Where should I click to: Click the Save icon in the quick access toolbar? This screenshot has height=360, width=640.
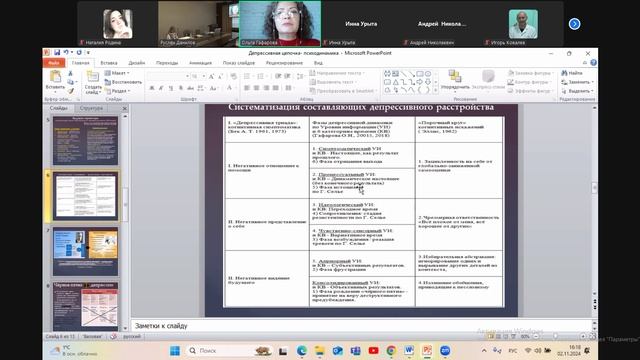57,53
